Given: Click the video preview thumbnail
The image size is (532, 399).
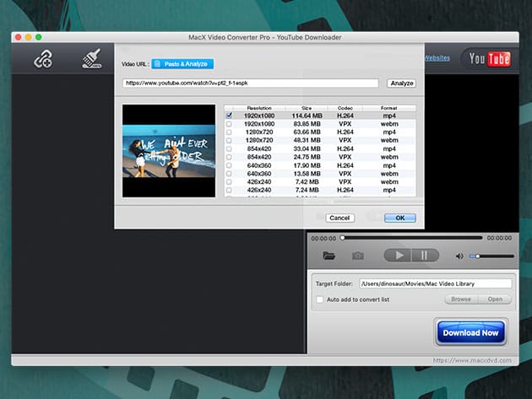Looking at the screenshot, I should click(x=169, y=151).
